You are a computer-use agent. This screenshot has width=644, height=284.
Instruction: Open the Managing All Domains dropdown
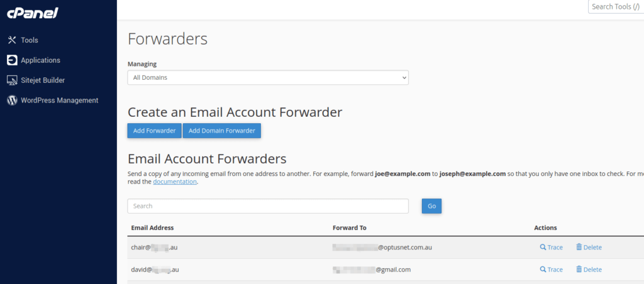tap(268, 78)
